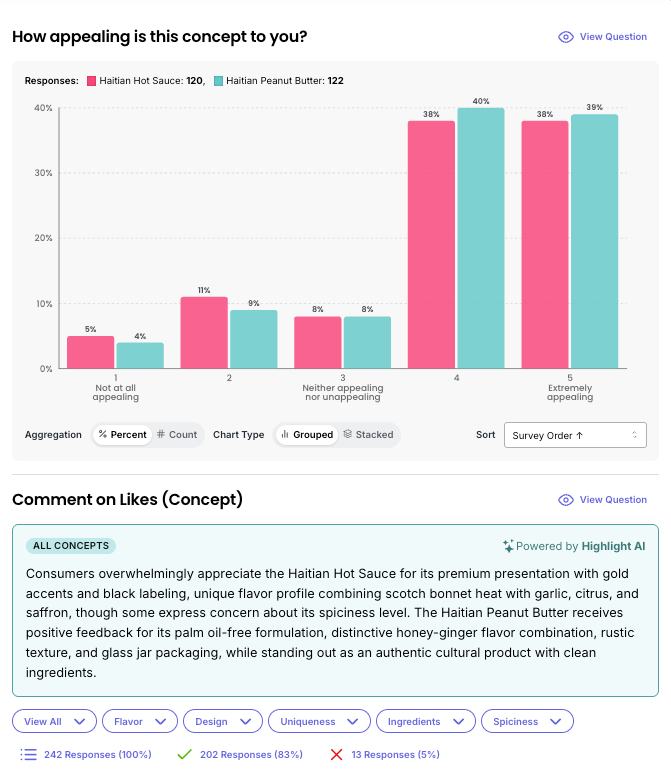Click the eye icon beside top View Question
The image size is (671, 779).
[565, 37]
